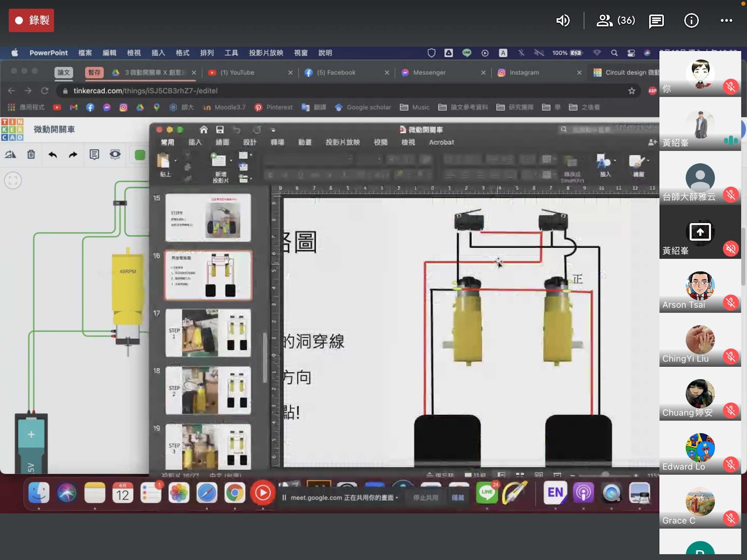Click the green Tinkercad color swatch
Image resolution: width=747 pixels, height=560 pixels.
coord(140,155)
